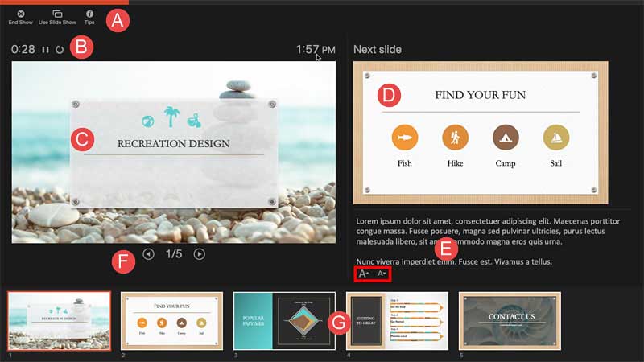Select Recreation Design slide thumbnail 1
This screenshot has height=362, width=644.
coord(59,321)
